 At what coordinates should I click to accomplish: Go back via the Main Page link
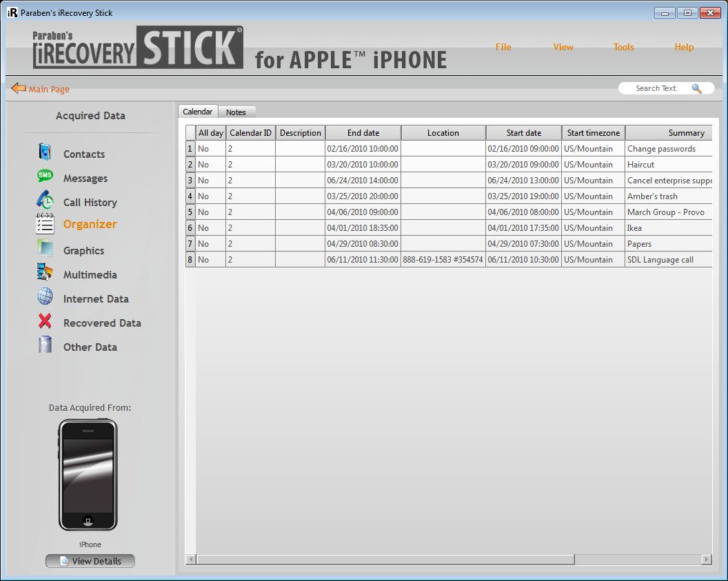tap(49, 89)
